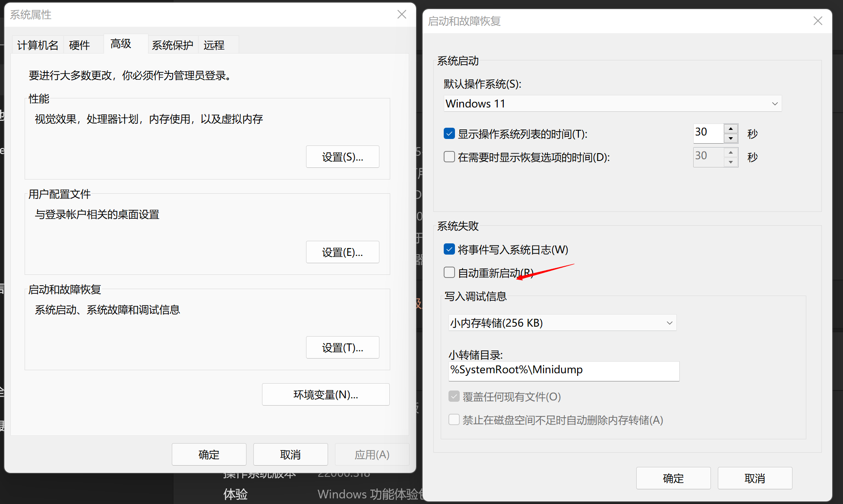Uncheck 显示操作系统列表的时间 checkbox

[x=449, y=134]
